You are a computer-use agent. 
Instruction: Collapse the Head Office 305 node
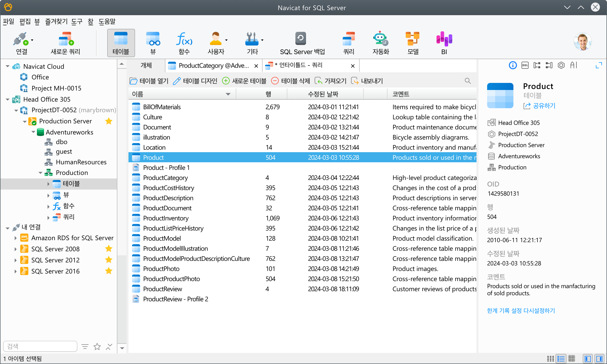click(8, 99)
